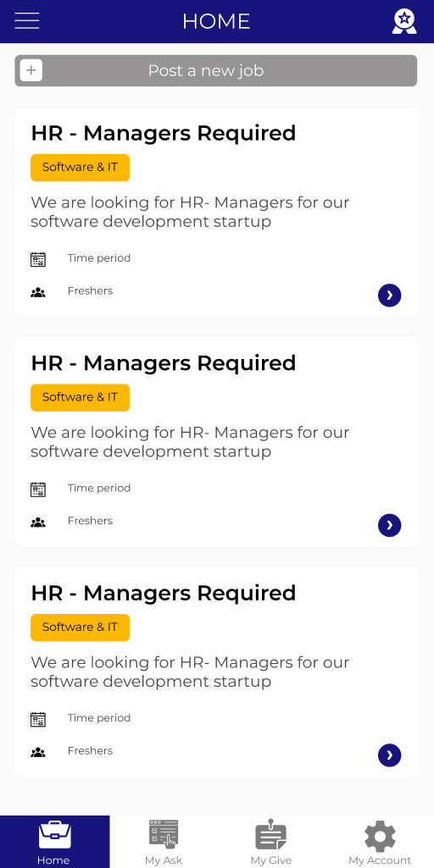Click calendar icon in second job card
Image resolution: width=434 pixels, height=868 pixels.
38,489
